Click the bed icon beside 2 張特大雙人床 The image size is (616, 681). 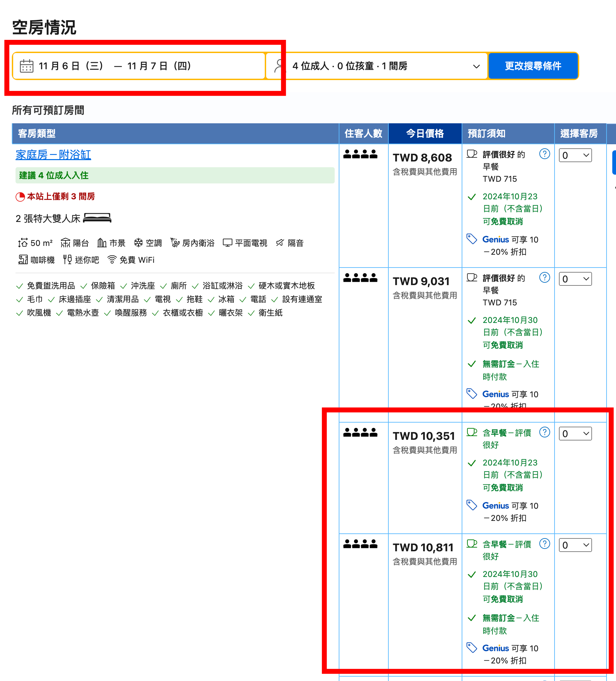tap(97, 218)
